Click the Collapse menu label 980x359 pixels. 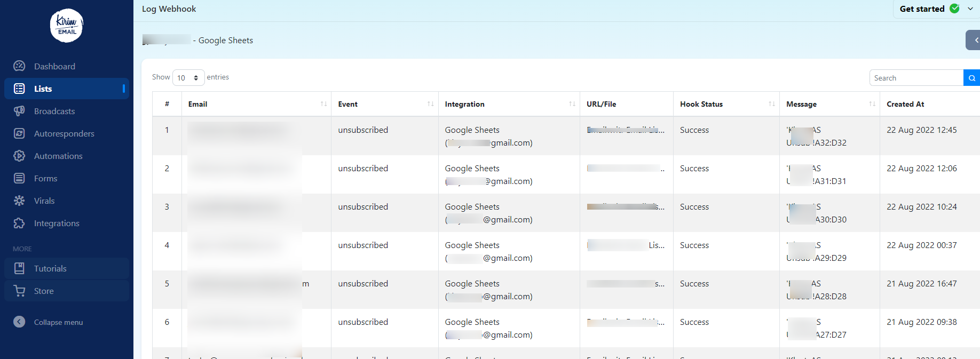pos(58,322)
